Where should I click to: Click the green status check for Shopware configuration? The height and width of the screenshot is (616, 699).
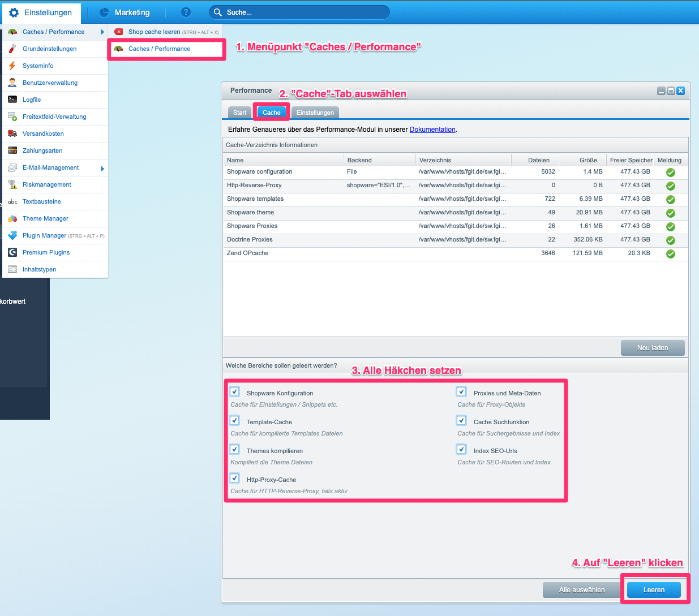tap(671, 173)
